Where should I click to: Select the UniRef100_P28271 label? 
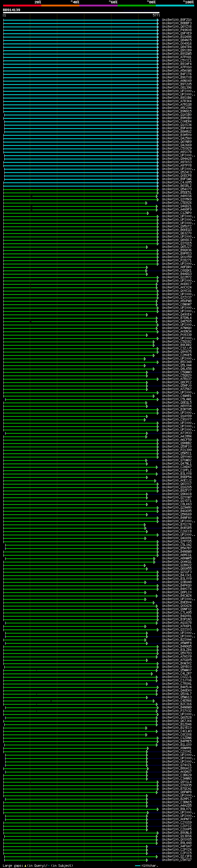coord(177,260)
